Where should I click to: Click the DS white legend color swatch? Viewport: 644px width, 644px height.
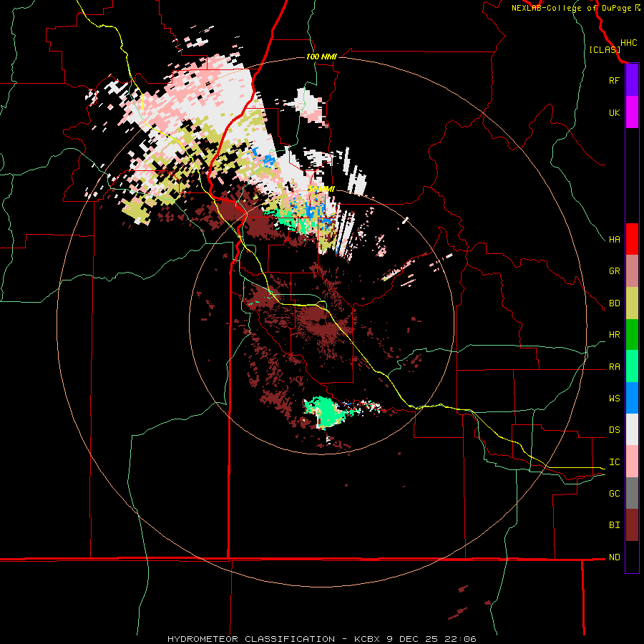click(x=632, y=429)
